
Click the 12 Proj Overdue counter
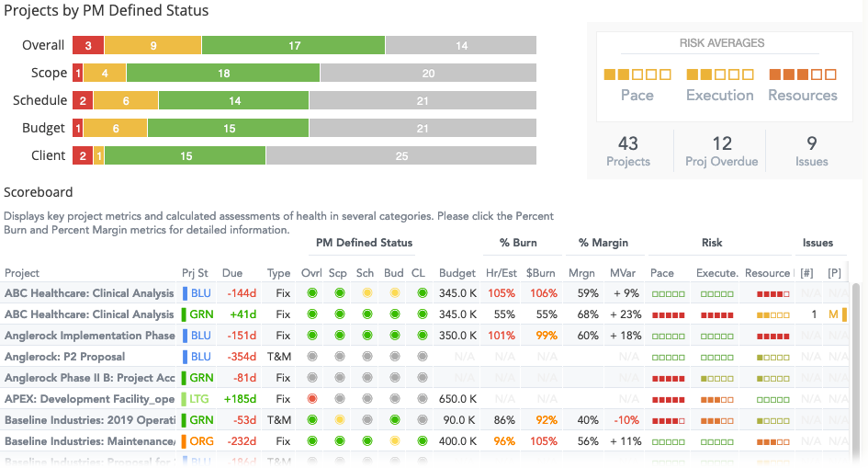(721, 151)
